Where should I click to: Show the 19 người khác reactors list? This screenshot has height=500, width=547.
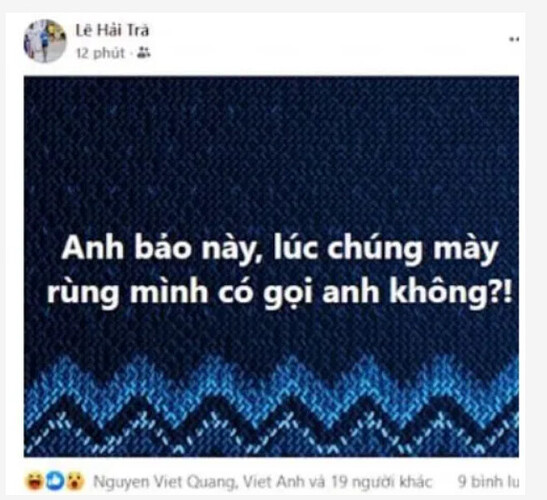click(x=381, y=482)
